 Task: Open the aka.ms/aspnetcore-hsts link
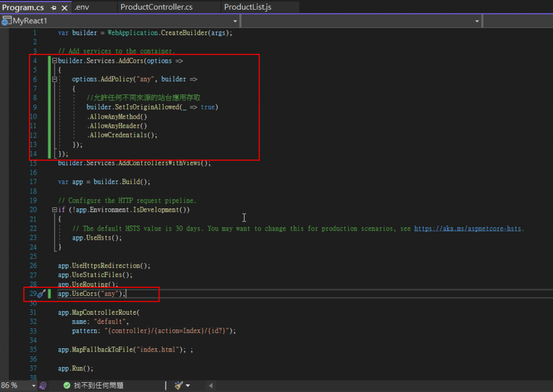point(467,229)
